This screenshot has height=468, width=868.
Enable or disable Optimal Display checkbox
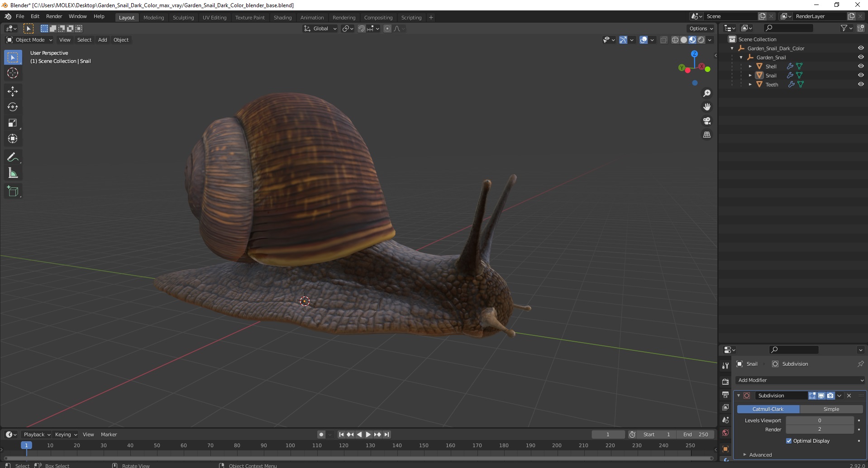789,441
